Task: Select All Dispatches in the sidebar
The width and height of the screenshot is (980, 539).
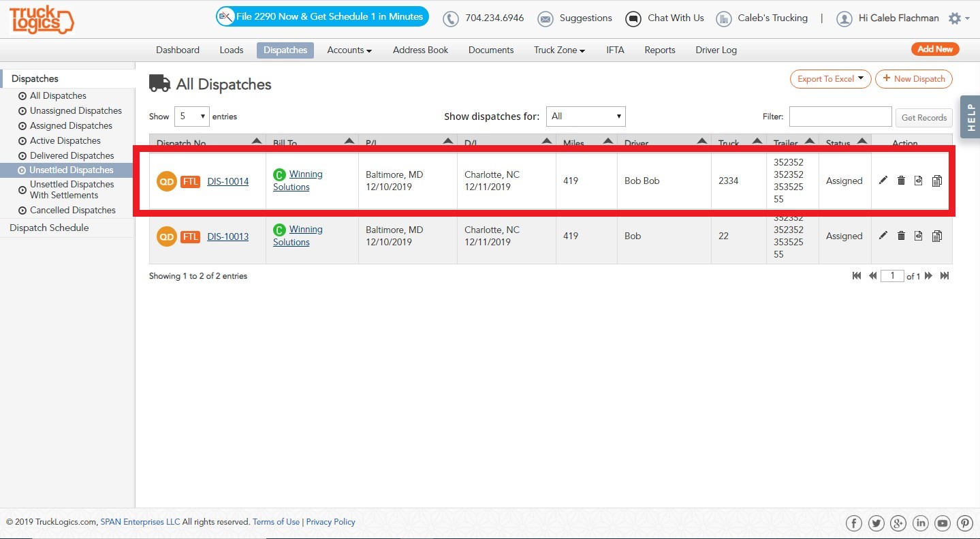Action: 58,96
